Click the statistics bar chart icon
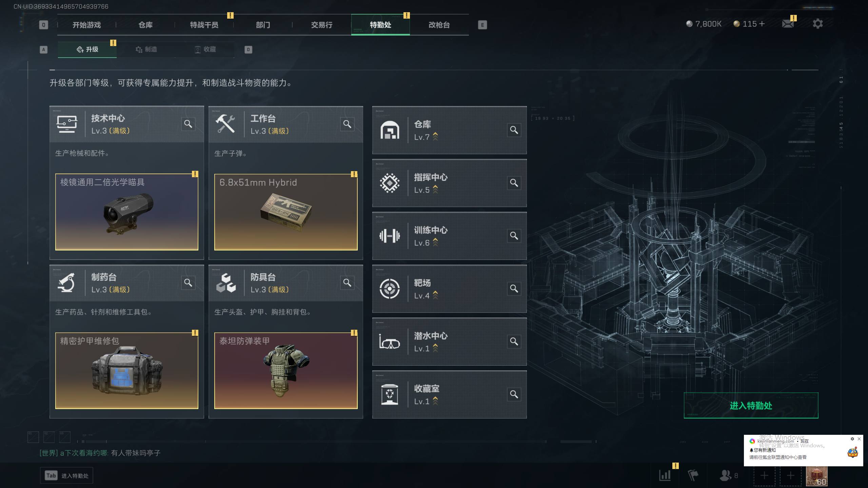Image resolution: width=868 pixels, height=488 pixels. click(665, 475)
